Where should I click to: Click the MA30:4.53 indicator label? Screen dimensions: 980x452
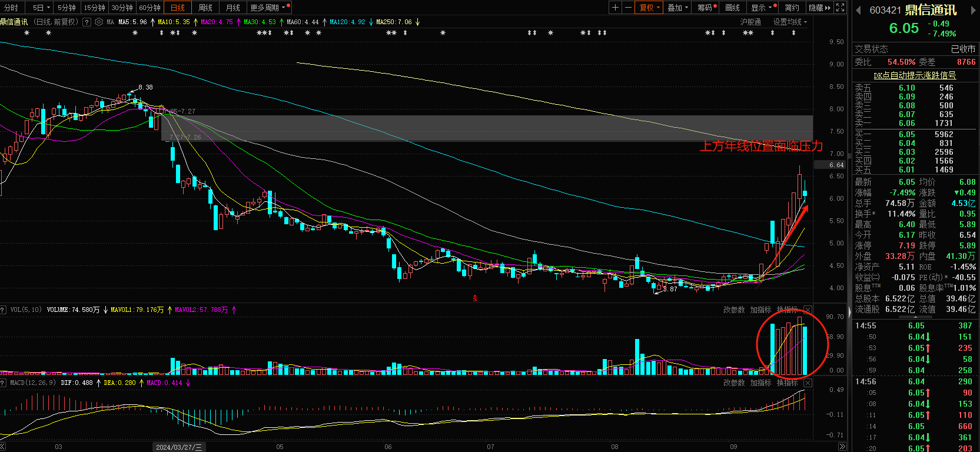coord(260,22)
